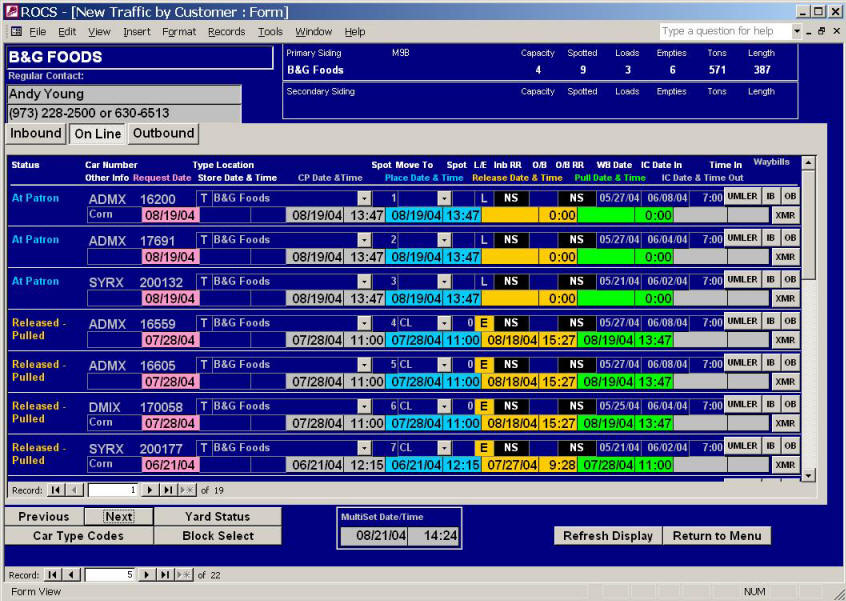Click outer record number field showing 5

pyautogui.click(x=110, y=575)
